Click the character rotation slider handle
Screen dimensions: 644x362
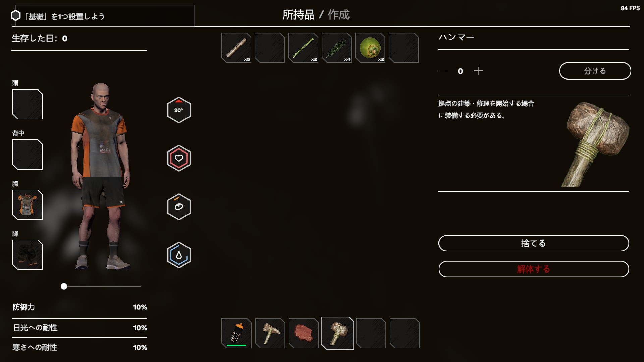click(64, 286)
